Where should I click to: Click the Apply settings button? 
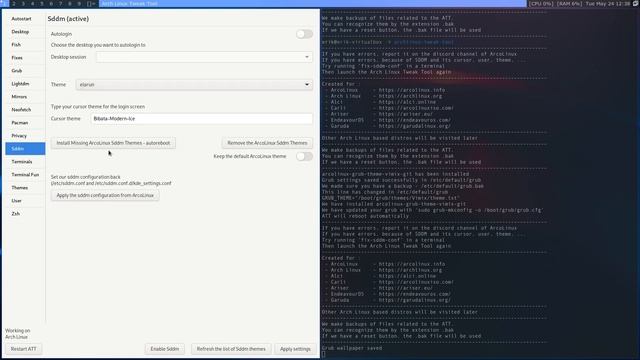tap(295, 349)
